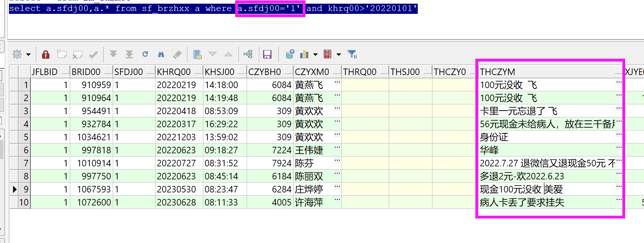The image size is (644, 243).
Task: Click khrq00>'20220101' in SQL statement
Action: [372, 8]
